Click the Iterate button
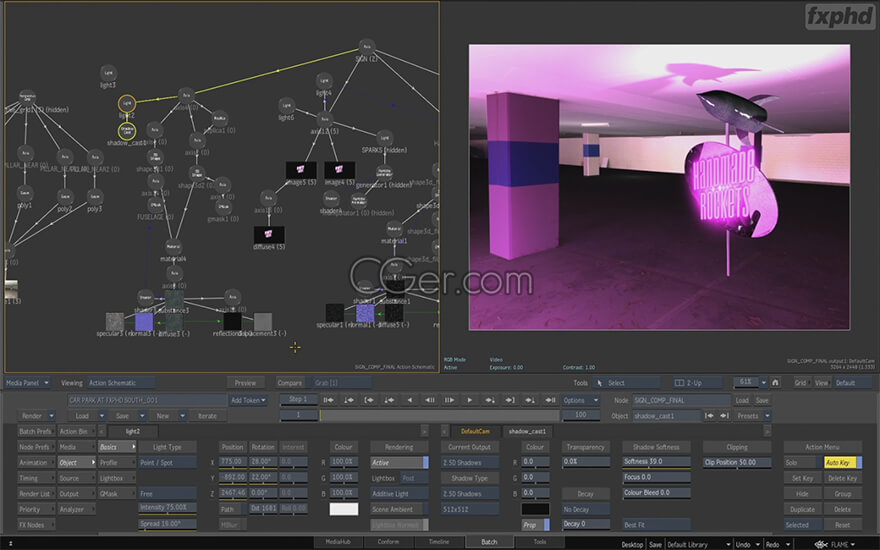 click(x=207, y=416)
